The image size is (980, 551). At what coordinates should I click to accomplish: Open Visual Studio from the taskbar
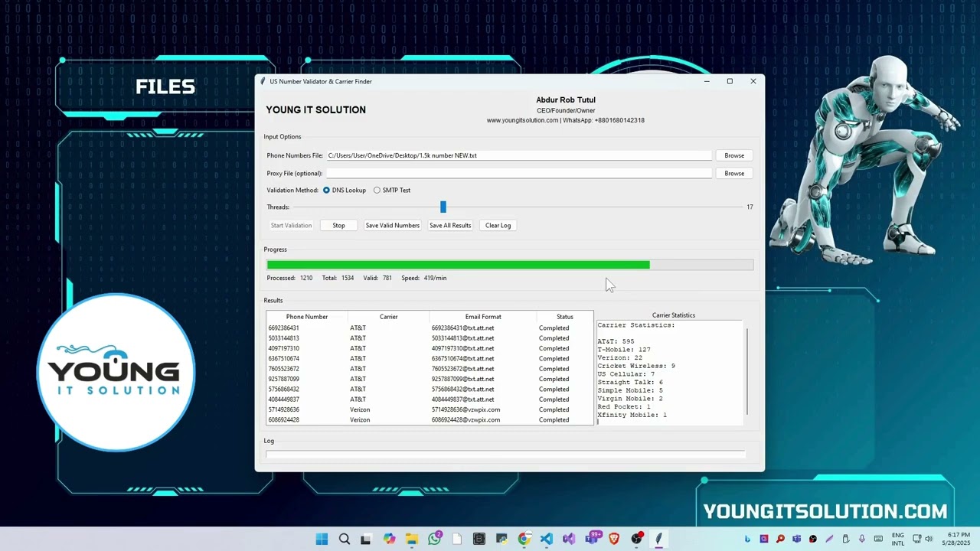(x=569, y=539)
